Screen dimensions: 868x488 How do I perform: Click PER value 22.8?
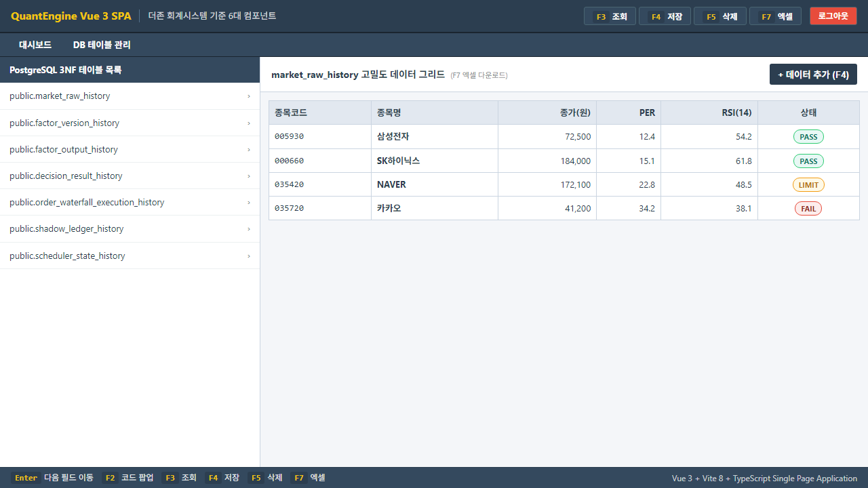(x=629, y=184)
